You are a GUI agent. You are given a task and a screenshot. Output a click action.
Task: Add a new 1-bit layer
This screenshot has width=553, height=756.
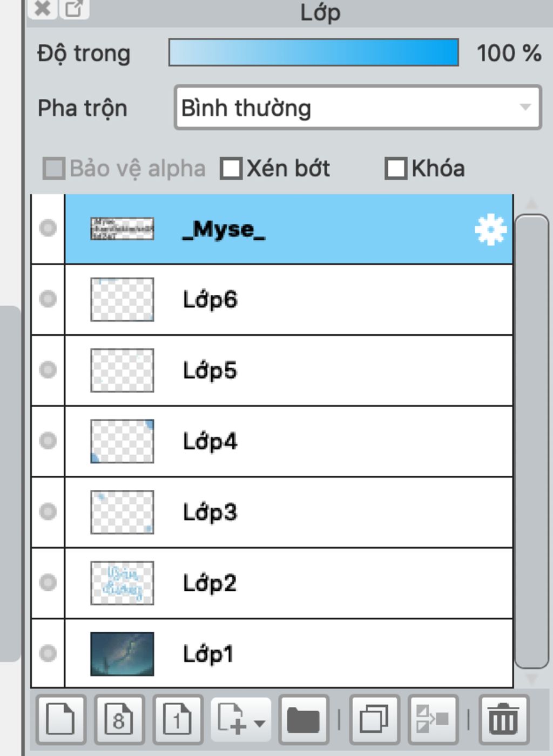pos(178,720)
